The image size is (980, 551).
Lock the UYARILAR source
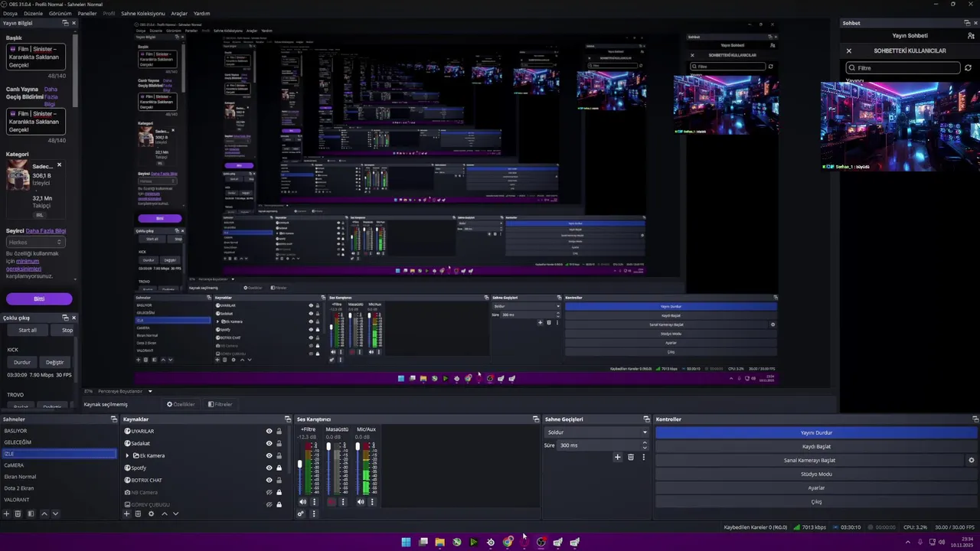click(279, 431)
